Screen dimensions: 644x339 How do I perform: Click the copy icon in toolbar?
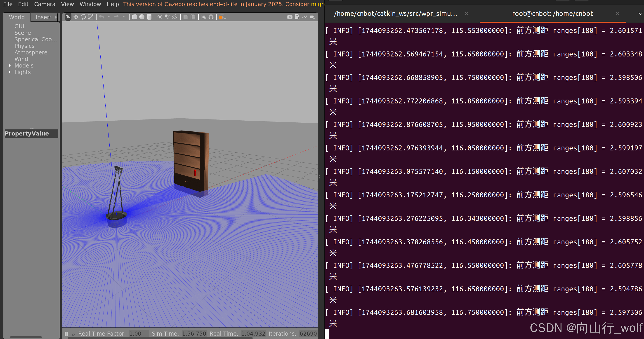(x=186, y=17)
